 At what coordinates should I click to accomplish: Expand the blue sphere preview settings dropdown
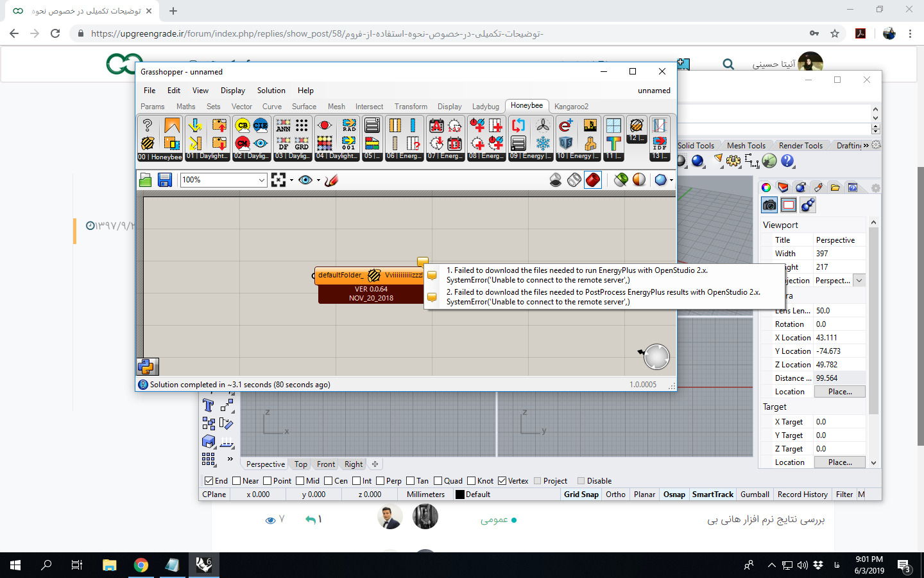coord(671,180)
